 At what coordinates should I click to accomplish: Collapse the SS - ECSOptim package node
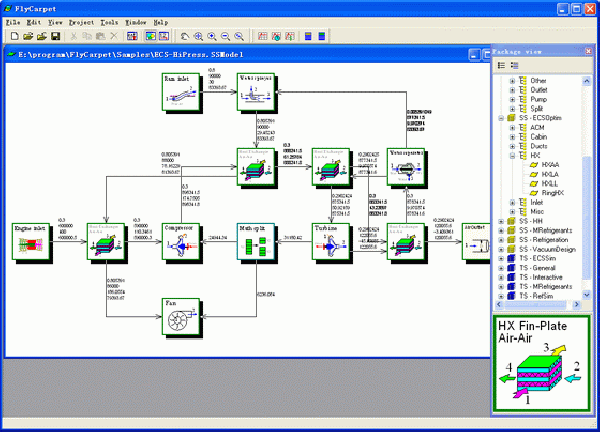[500, 118]
